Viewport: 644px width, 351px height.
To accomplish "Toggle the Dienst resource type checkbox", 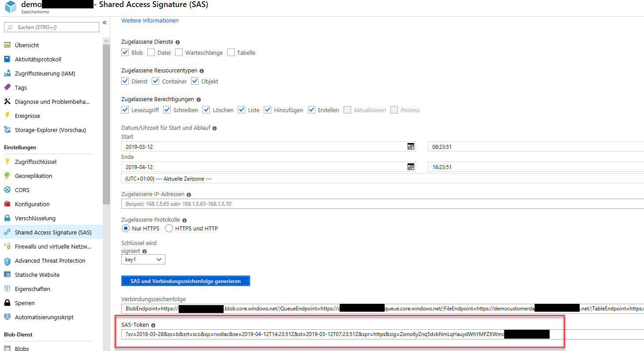I will [x=125, y=81].
